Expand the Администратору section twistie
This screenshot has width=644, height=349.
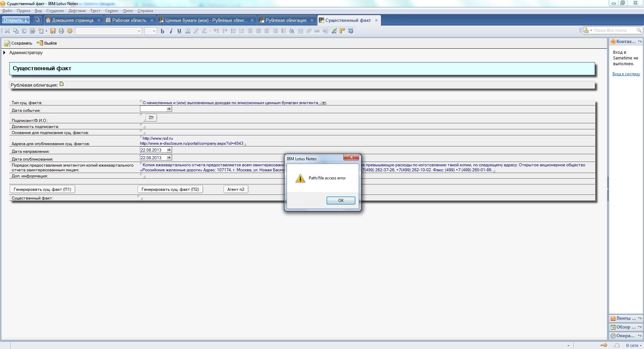(x=4, y=52)
